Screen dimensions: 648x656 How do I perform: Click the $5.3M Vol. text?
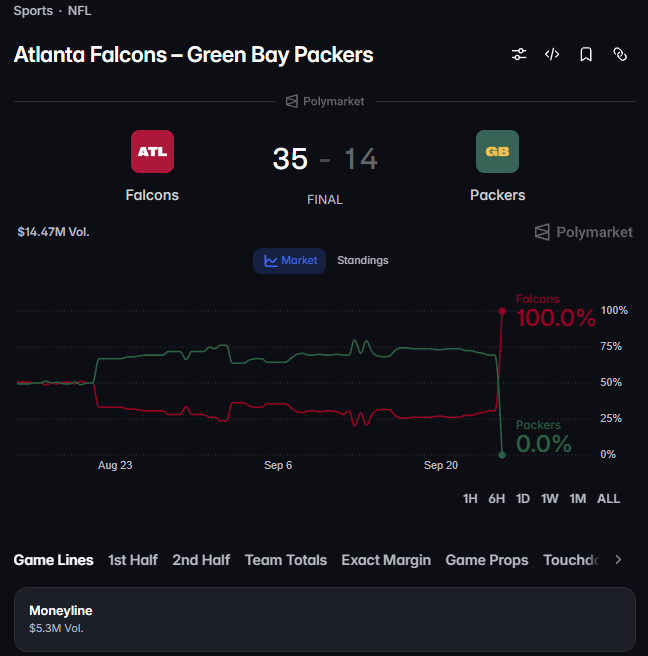click(x=56, y=628)
